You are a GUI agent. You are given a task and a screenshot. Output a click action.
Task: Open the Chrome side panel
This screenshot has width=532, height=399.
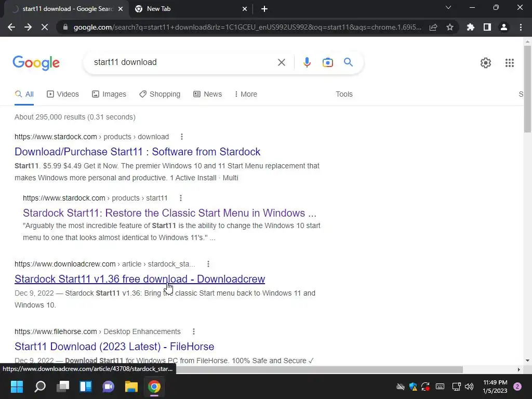click(487, 27)
